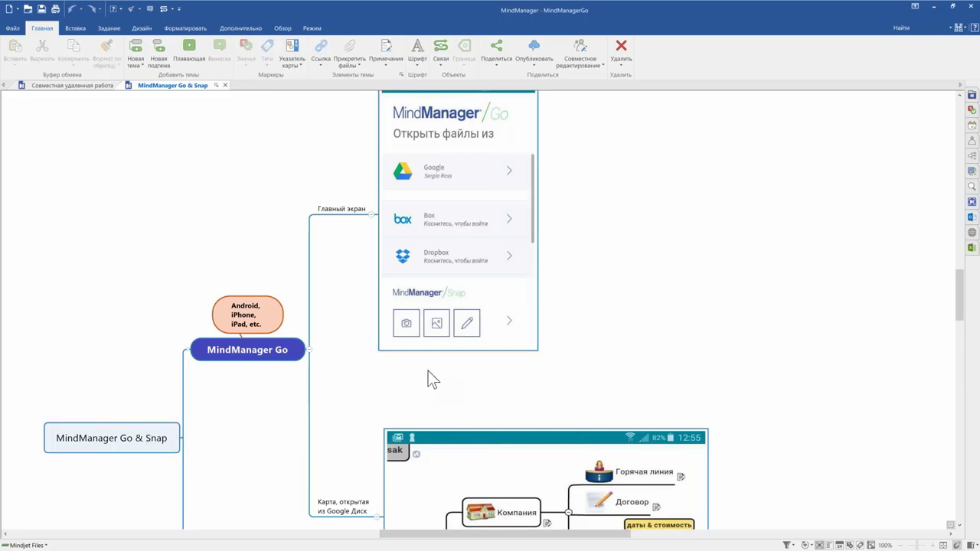
Task: Click the Указатель карты icon
Action: [292, 46]
